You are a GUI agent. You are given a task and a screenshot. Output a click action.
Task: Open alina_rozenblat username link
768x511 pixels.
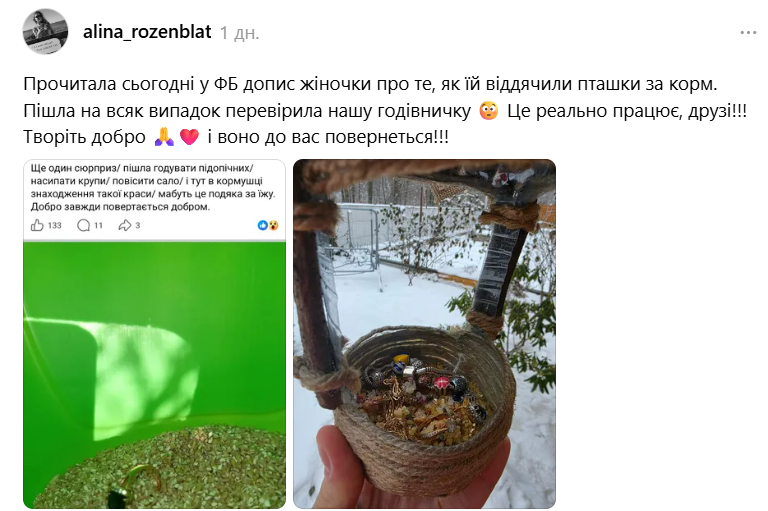147,32
